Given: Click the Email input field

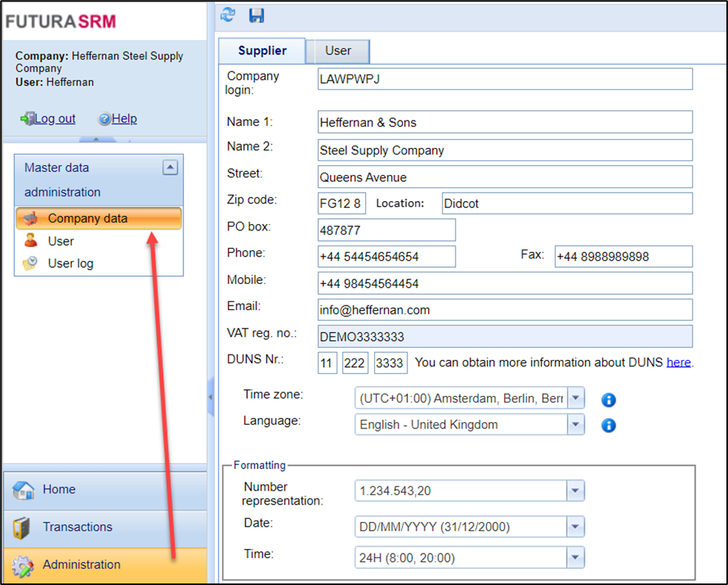Looking at the screenshot, I should click(505, 310).
